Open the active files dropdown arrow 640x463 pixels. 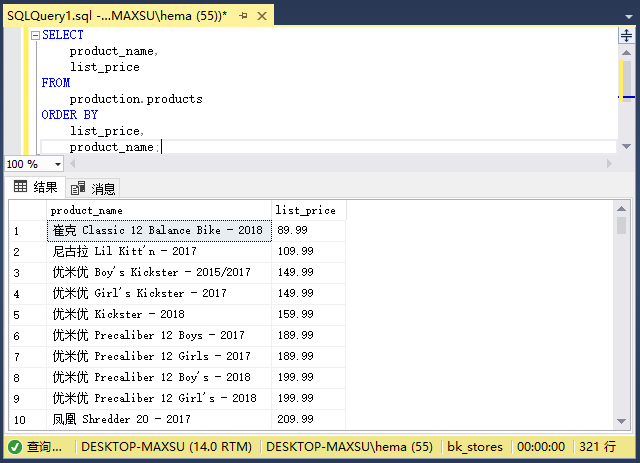(629, 17)
